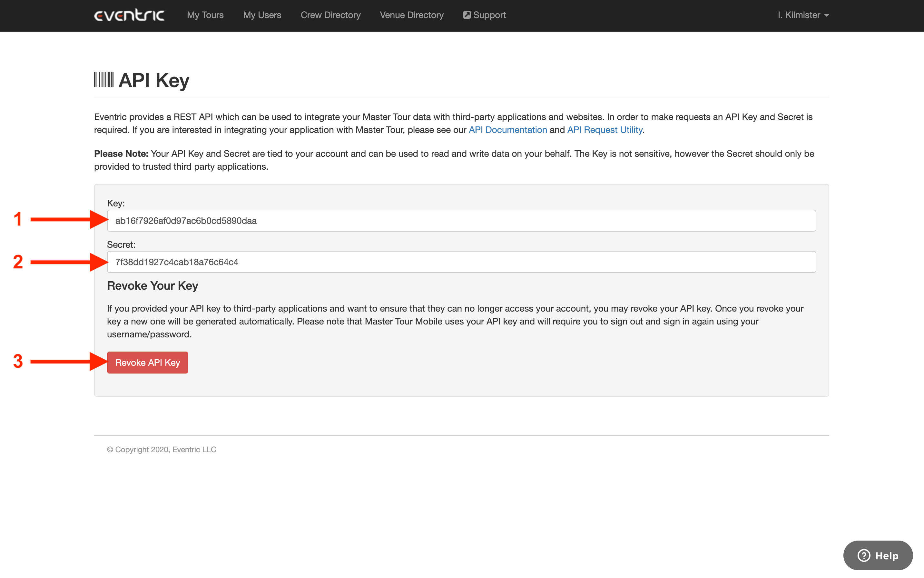
Task: Navigate to My Tours
Action: point(205,15)
